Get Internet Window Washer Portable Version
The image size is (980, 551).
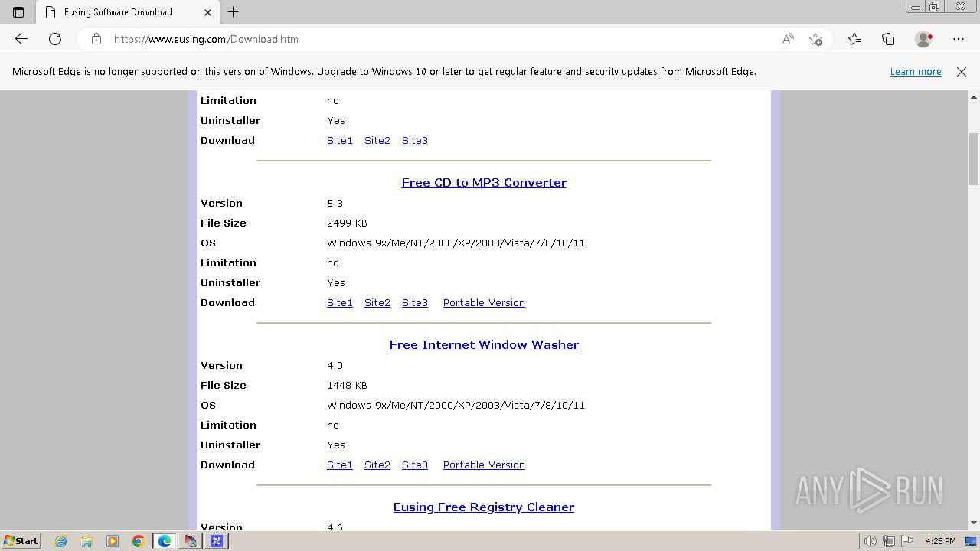click(484, 465)
